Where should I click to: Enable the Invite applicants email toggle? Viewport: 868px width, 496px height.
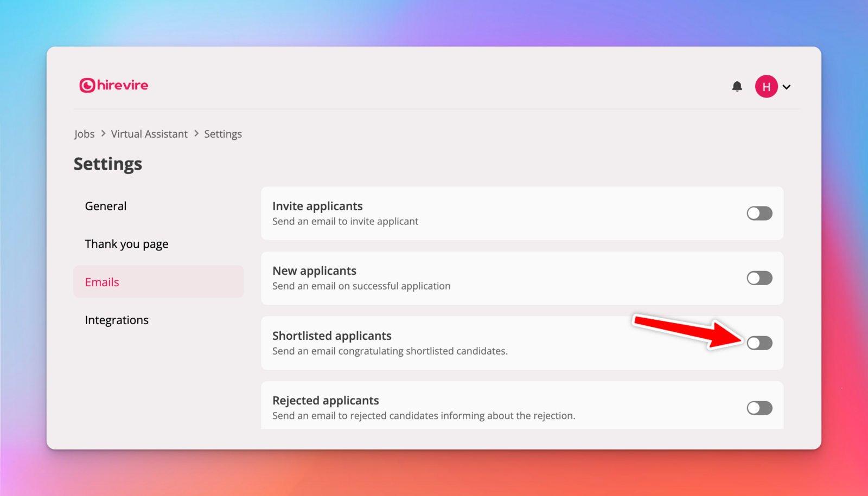pos(759,214)
